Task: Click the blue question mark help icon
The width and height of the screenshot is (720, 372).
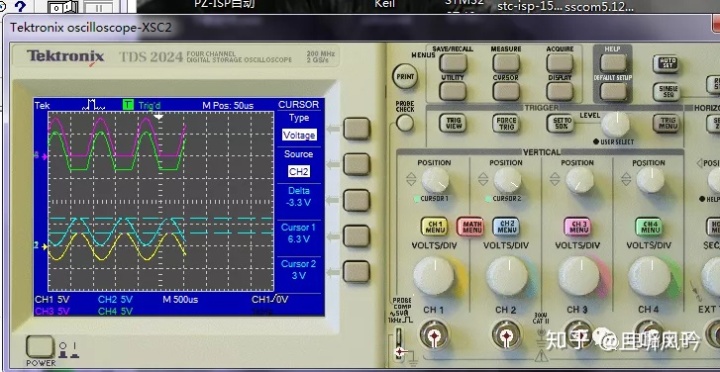Action: coord(20,6)
